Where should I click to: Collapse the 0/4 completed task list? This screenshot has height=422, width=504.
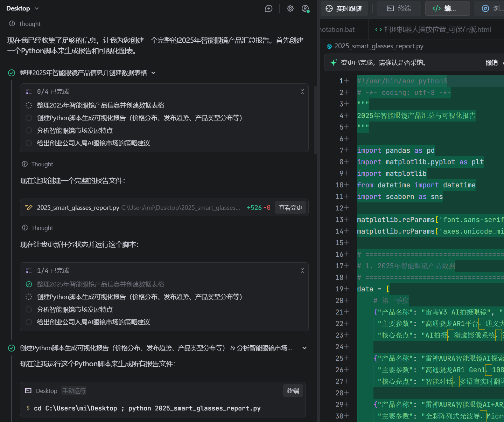(302, 91)
